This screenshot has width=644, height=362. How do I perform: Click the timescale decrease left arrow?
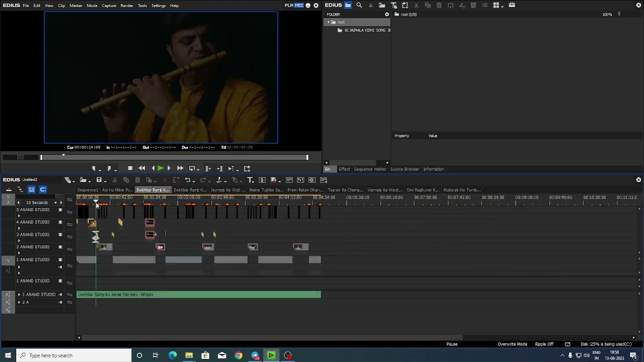pyautogui.click(x=19, y=203)
